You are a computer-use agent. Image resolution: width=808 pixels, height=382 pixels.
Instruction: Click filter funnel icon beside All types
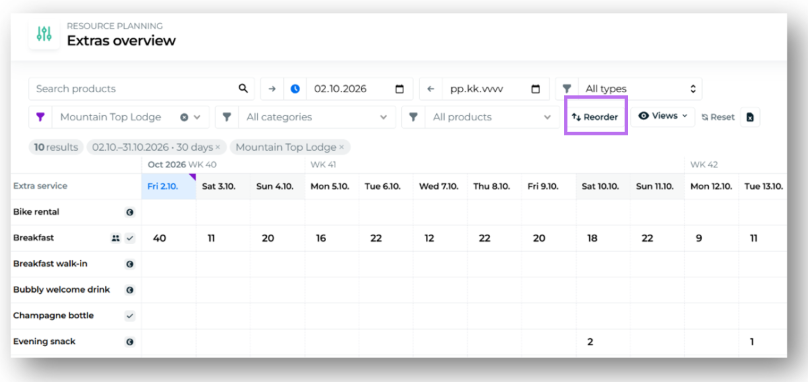coord(567,89)
